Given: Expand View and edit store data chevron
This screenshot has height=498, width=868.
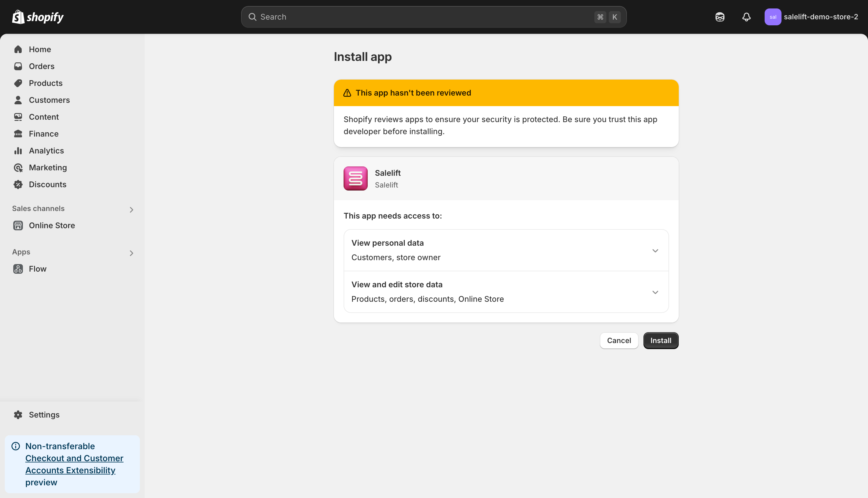Looking at the screenshot, I should (655, 292).
